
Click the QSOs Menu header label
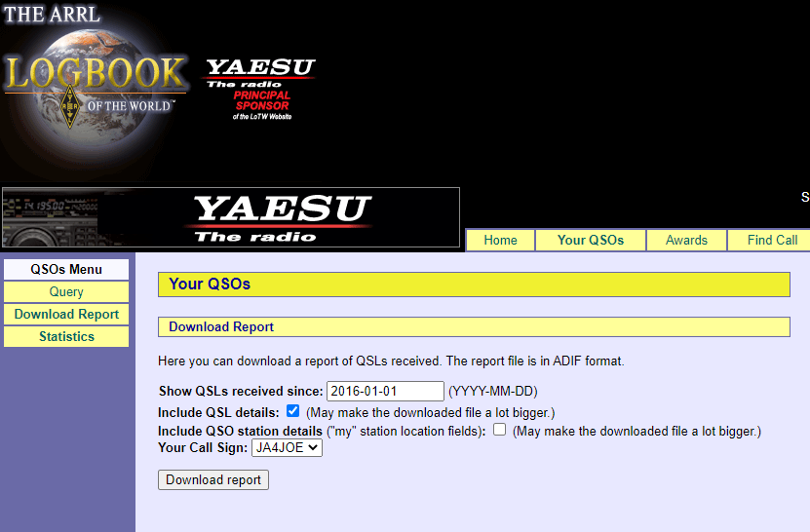tap(66, 270)
